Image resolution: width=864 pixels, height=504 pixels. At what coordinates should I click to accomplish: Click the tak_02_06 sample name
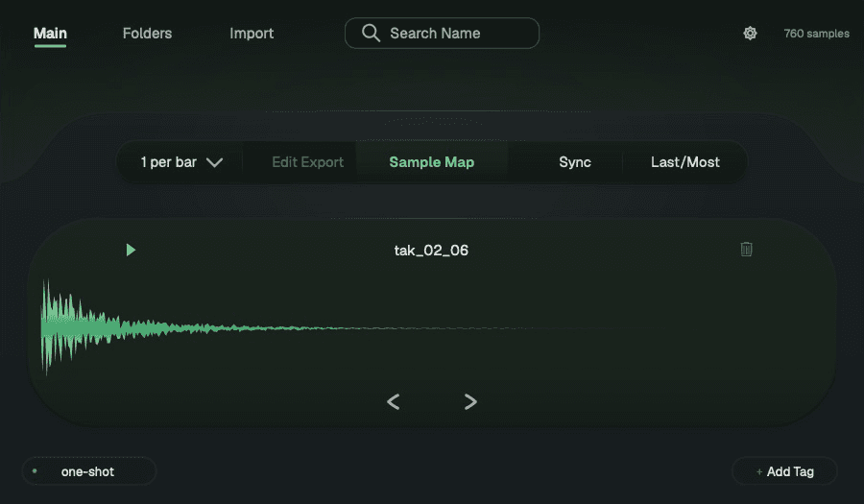(x=431, y=251)
